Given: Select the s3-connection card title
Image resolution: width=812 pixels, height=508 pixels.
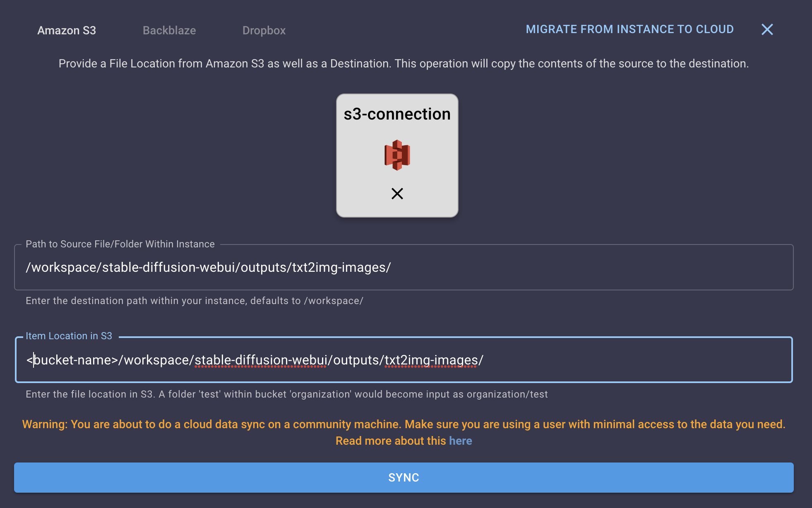Looking at the screenshot, I should tap(397, 114).
